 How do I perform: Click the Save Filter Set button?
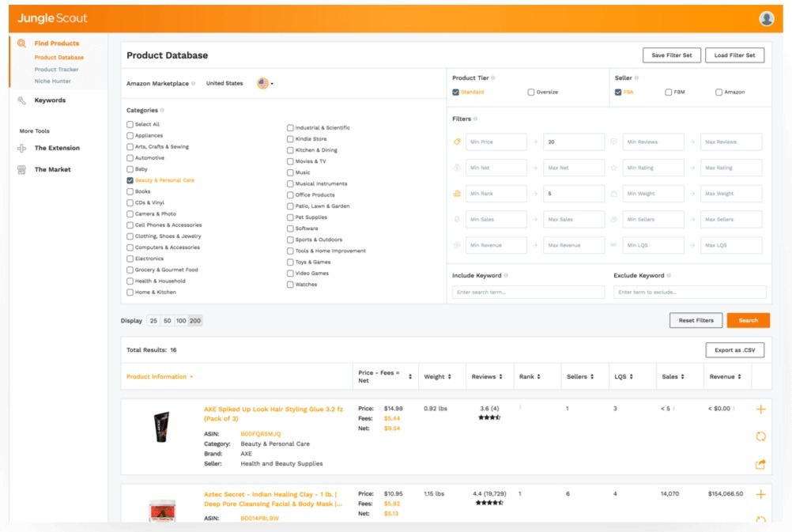click(x=672, y=55)
